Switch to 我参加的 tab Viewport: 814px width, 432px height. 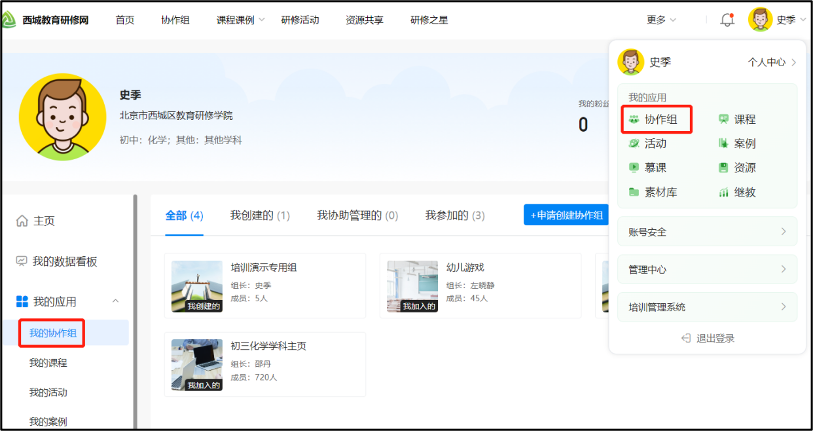click(x=454, y=215)
